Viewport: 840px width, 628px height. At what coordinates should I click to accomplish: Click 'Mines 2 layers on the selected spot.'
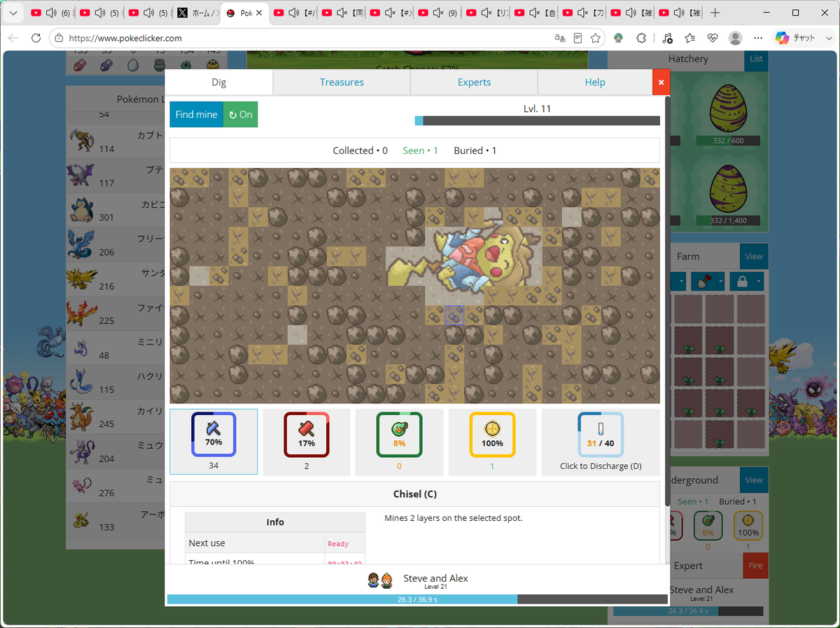coord(454,518)
